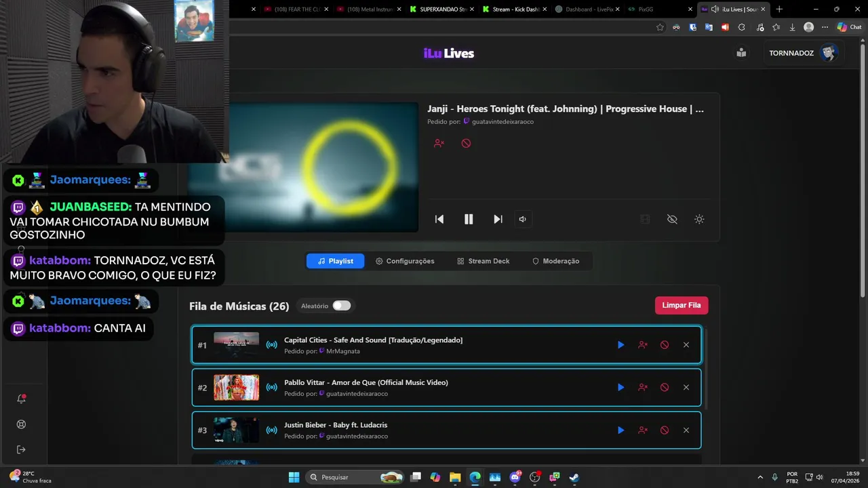Bookmark this page with star icon
The height and width of the screenshot is (488, 868).
660,27
